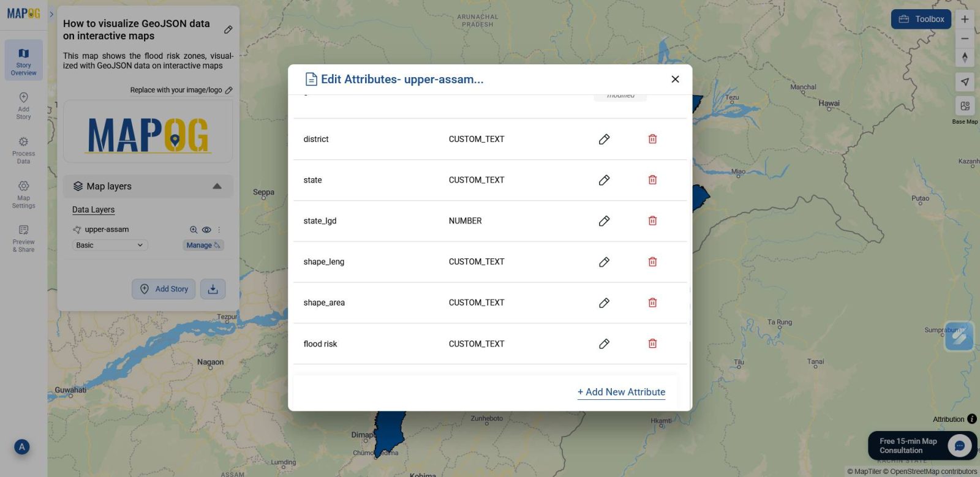Screen dimensions: 980x477
Task: Delete the shape_leng attribute
Action: (652, 261)
